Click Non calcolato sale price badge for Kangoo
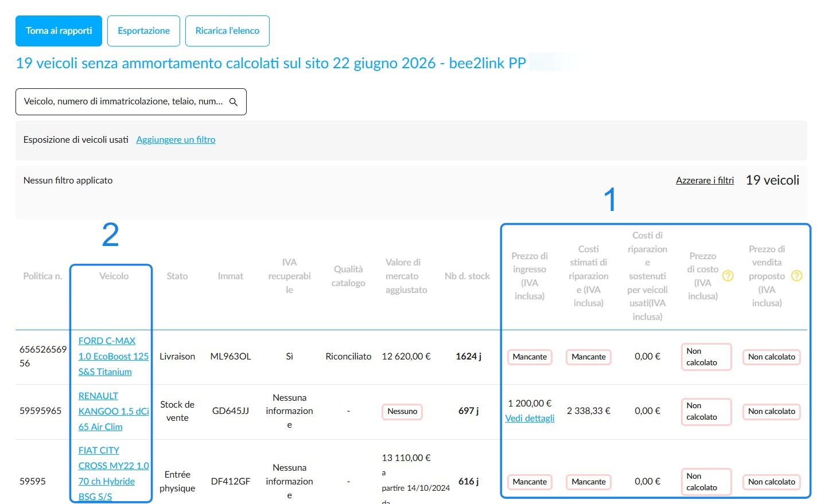 click(x=772, y=411)
